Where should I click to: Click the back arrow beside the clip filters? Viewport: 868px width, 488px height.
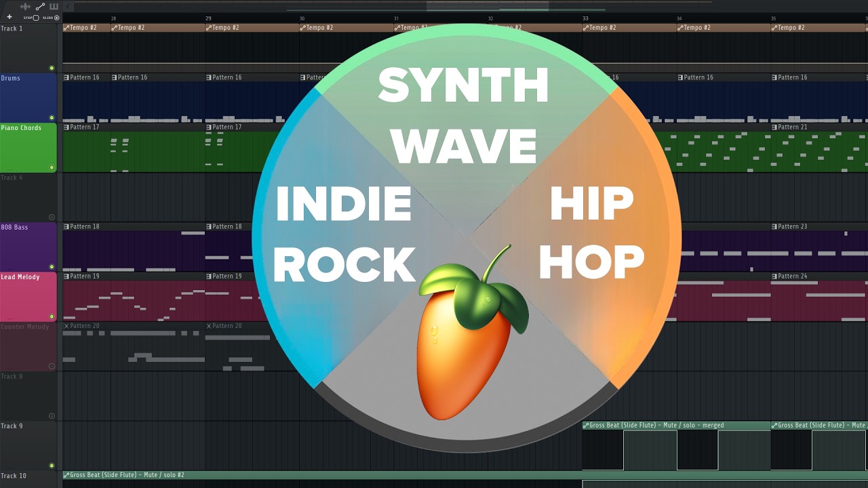tap(68, 6)
